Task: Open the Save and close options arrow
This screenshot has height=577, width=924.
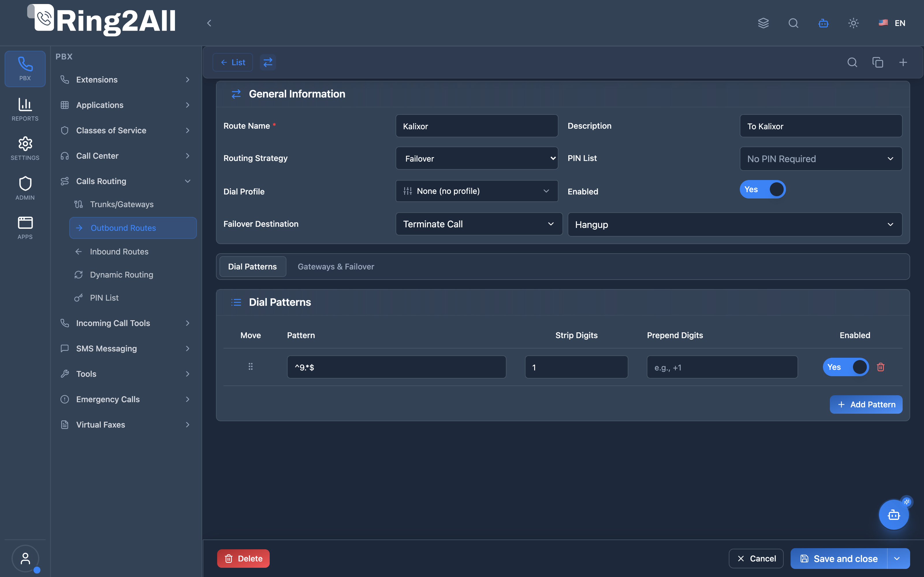Action: 897,558
